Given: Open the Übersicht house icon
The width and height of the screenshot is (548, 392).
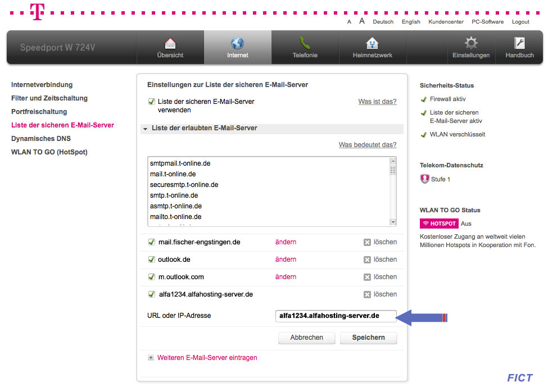Looking at the screenshot, I should [x=170, y=43].
